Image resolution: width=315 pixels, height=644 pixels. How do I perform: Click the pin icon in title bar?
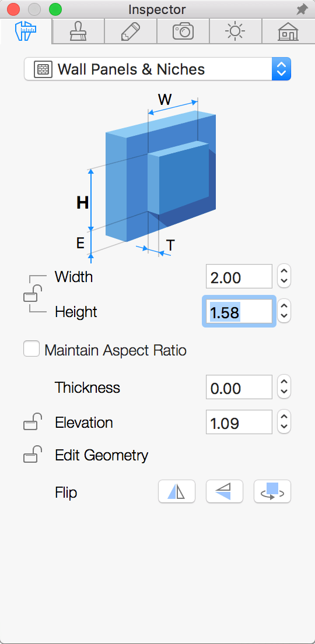coord(302,9)
